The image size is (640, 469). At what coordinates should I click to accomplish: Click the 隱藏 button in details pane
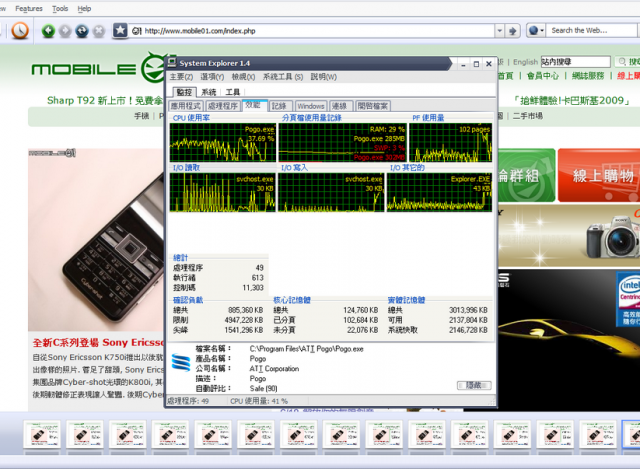474,385
